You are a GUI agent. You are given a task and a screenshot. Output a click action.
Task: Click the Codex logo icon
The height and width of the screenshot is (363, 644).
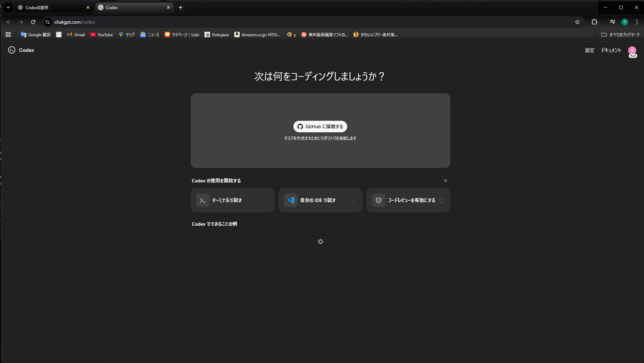11,50
